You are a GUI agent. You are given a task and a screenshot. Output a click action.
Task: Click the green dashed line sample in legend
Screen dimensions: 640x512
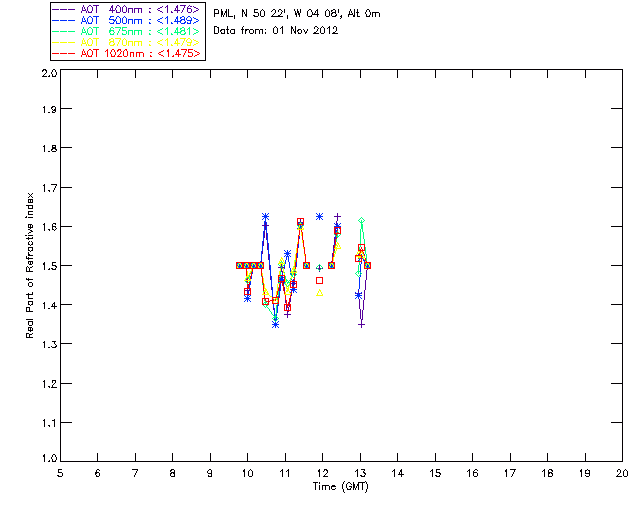click(x=64, y=31)
